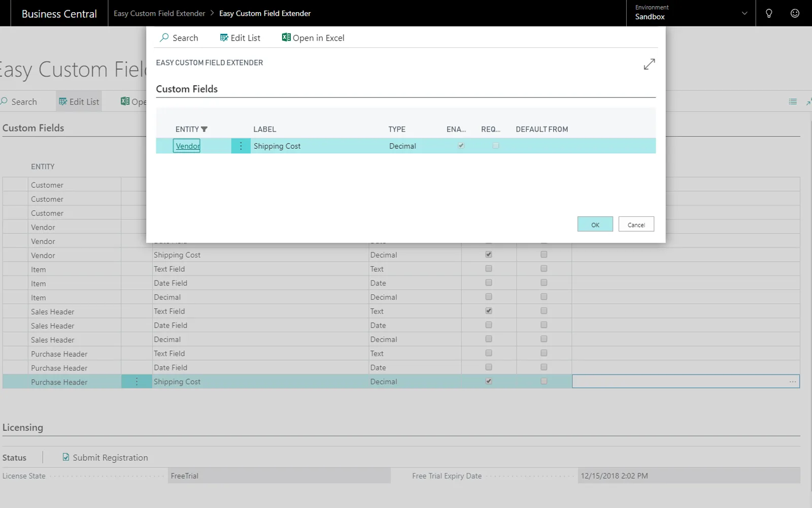The width and height of the screenshot is (812, 508).
Task: Click the Shipping Cost label in the dialog row
Action: (x=277, y=146)
